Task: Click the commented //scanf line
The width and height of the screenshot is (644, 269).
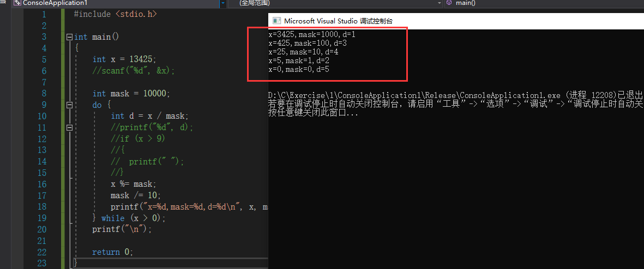Action: pos(134,71)
